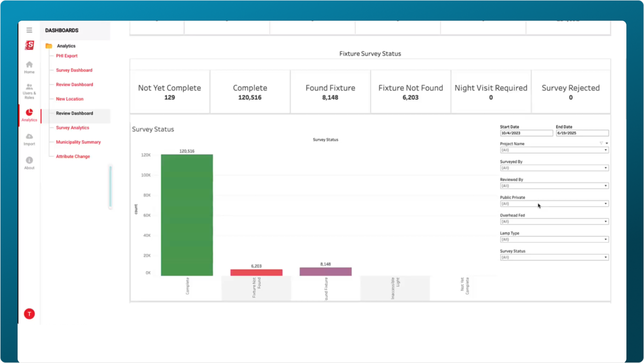The image size is (644, 363).
Task: Open the Survey Status filter dropdown
Action: [554, 257]
